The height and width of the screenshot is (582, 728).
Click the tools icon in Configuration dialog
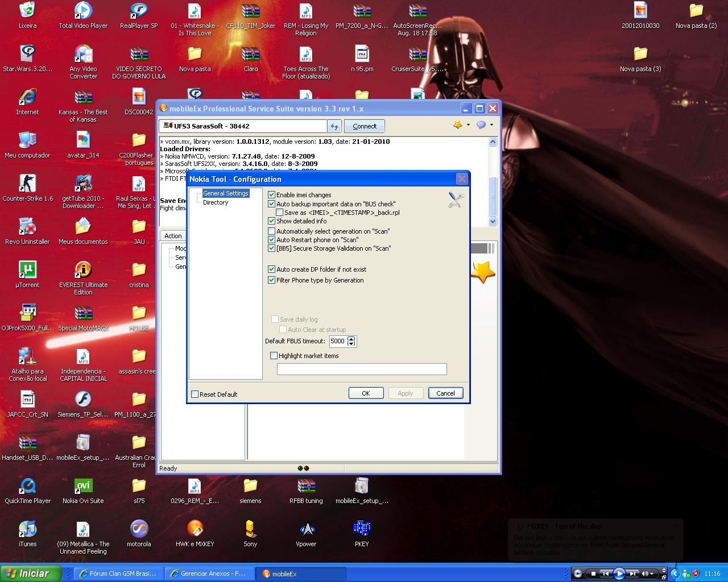coord(456,199)
